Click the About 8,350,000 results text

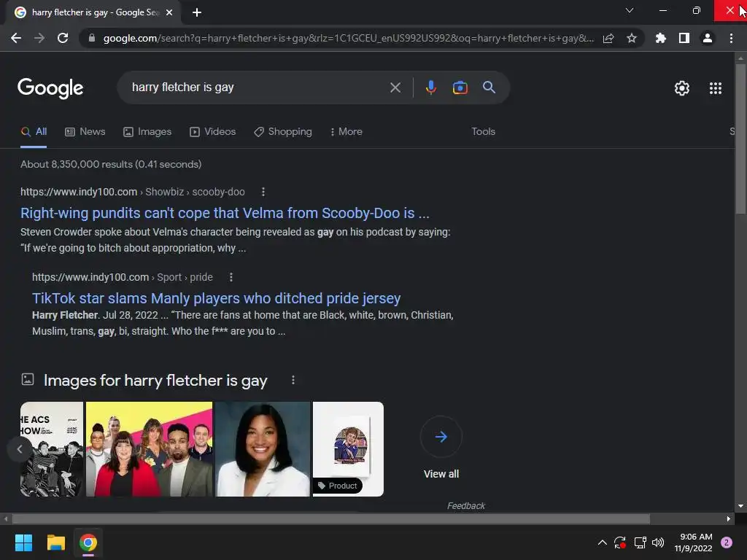(x=111, y=164)
